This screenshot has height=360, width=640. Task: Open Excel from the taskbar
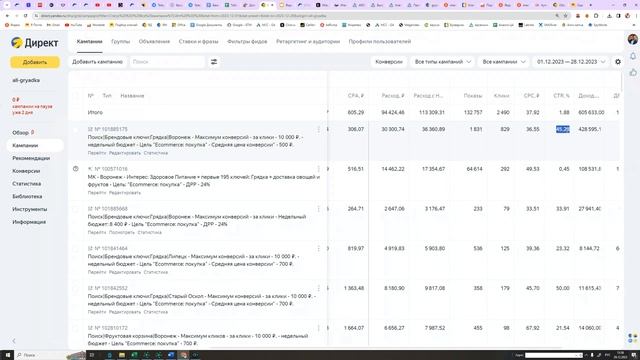[x=134, y=355]
